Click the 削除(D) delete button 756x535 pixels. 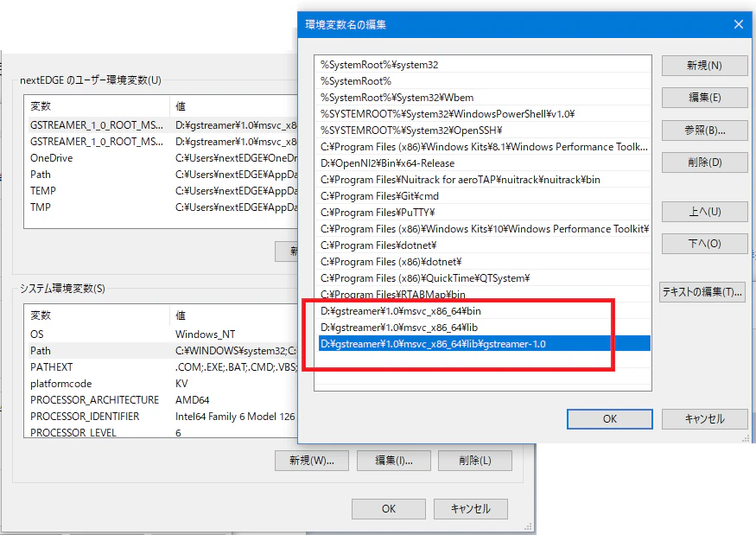[x=704, y=162]
